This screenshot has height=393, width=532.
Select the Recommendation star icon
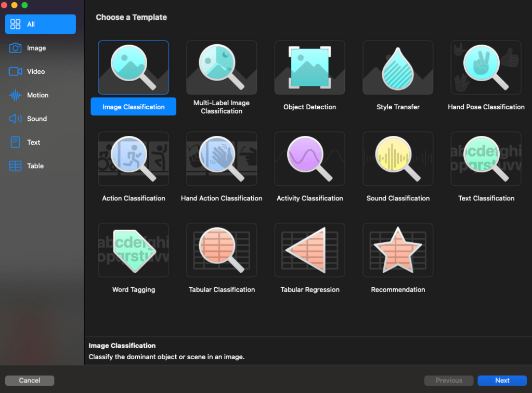pyautogui.click(x=398, y=250)
